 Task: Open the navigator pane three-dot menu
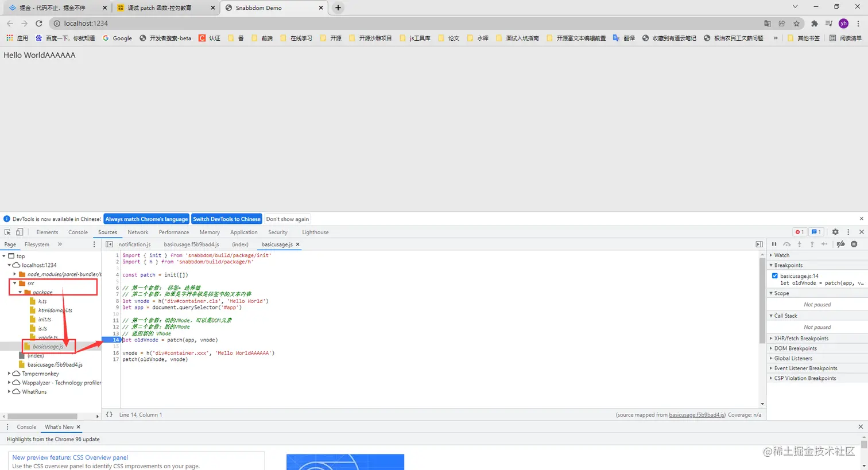95,244
